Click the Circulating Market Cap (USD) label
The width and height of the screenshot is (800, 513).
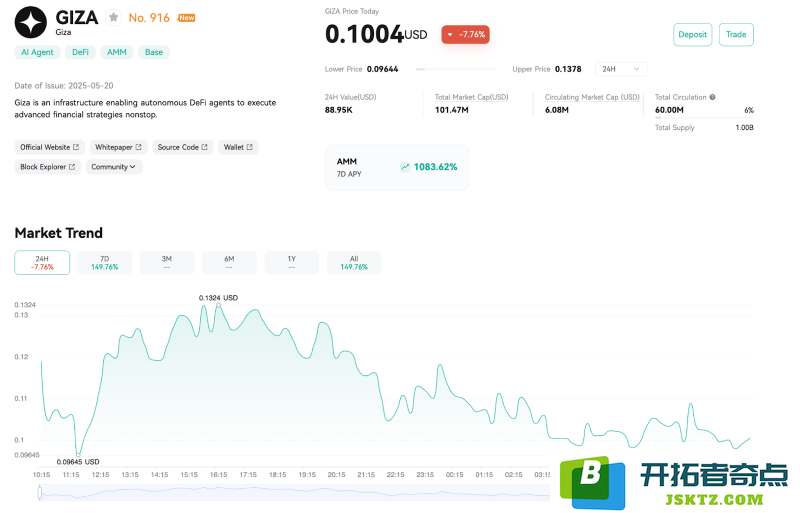592,97
